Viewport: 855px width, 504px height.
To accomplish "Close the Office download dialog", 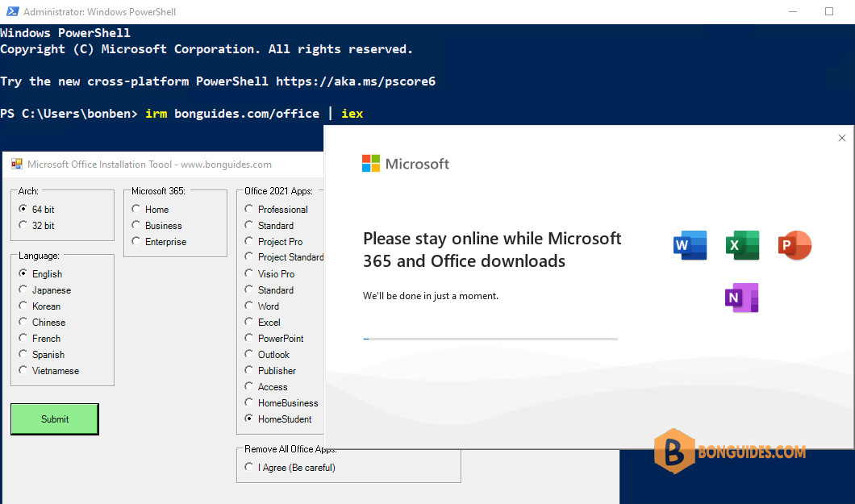I will pyautogui.click(x=842, y=139).
